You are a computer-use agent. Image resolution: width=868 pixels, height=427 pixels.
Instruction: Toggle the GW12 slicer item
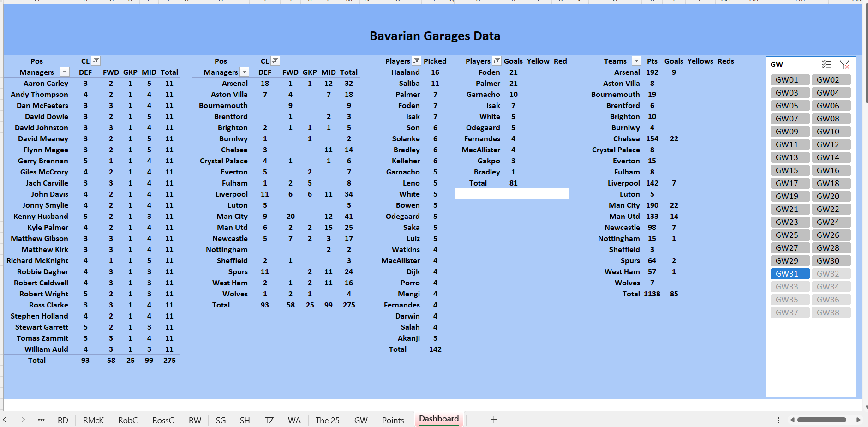pos(831,144)
